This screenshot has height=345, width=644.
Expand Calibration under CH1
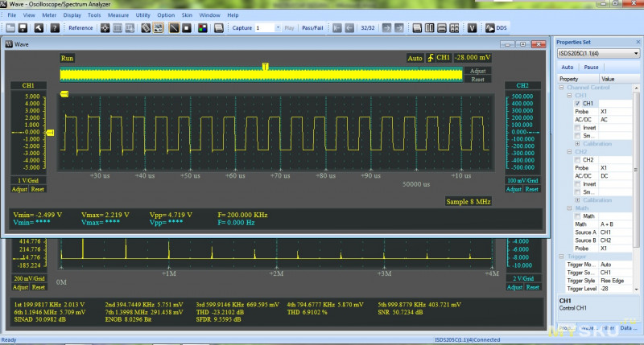pyautogui.click(x=577, y=144)
